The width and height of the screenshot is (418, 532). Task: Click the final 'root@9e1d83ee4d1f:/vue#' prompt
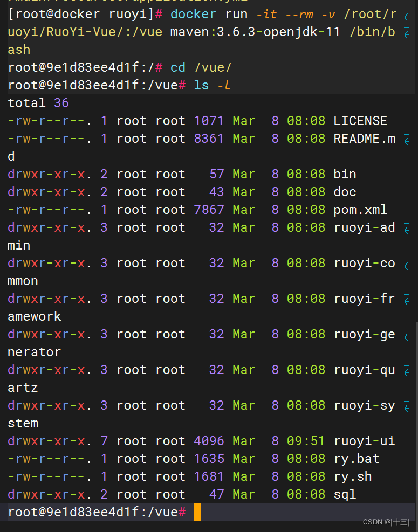coord(97,512)
